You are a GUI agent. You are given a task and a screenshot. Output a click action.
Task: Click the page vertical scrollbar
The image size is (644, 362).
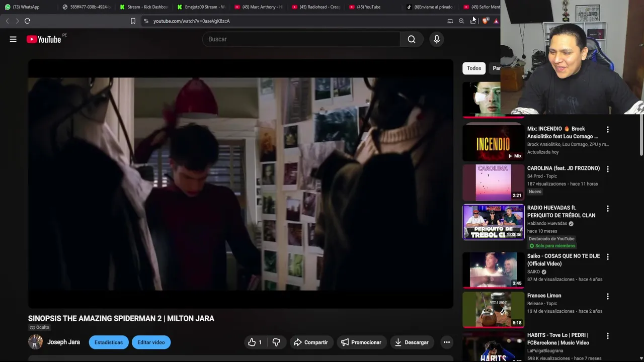pos(641,136)
